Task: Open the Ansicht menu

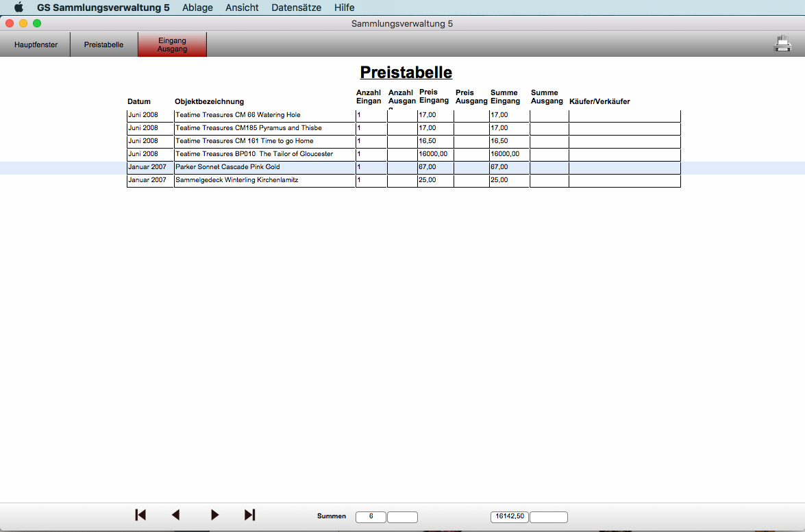Action: point(242,8)
